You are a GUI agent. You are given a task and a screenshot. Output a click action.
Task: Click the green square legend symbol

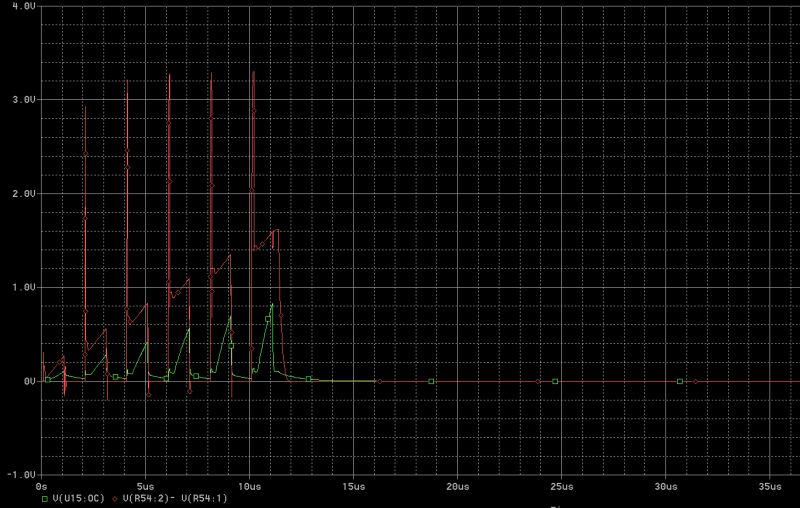tap(45, 499)
